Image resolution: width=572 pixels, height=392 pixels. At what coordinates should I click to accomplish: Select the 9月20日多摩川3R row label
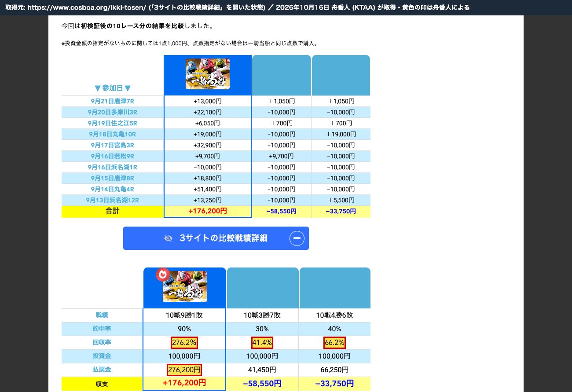113,112
